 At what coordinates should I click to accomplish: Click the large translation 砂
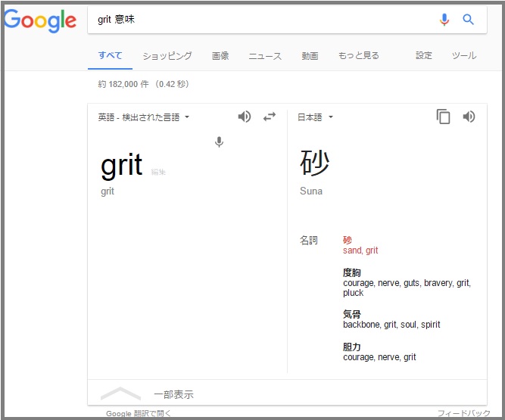coord(315,163)
